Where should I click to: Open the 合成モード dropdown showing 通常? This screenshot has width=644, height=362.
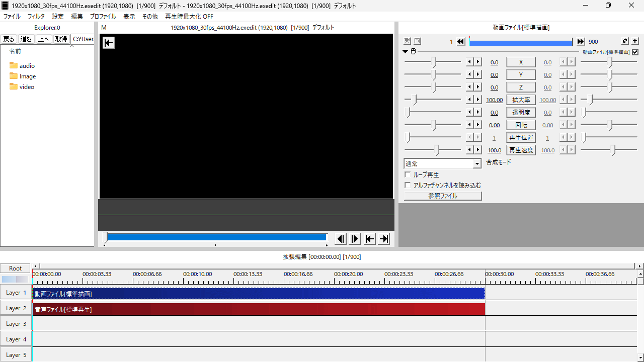(x=443, y=164)
